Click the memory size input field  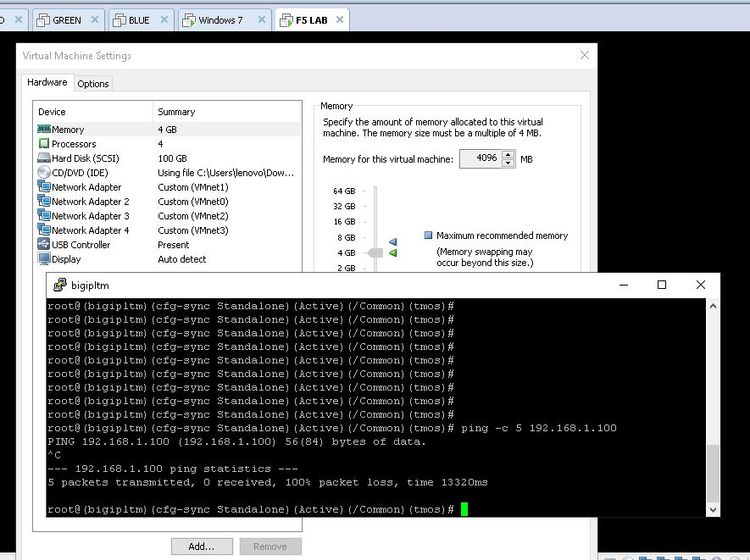[x=478, y=159]
